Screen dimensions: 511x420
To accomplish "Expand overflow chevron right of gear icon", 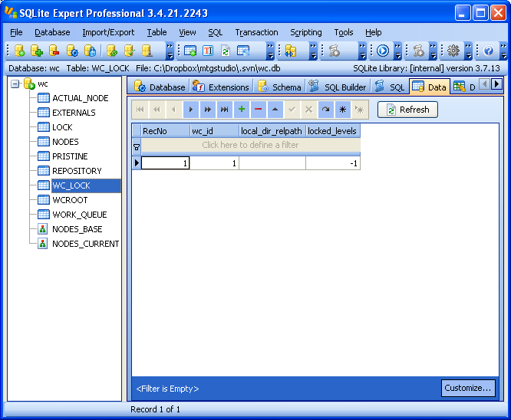I will click(x=468, y=51).
